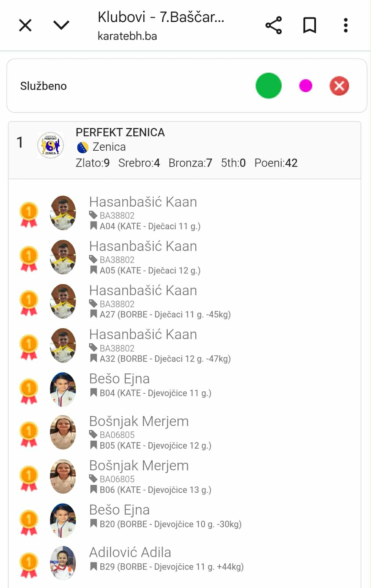Tap the share icon
Image resolution: width=371 pixels, height=588 pixels.
pyautogui.click(x=273, y=25)
